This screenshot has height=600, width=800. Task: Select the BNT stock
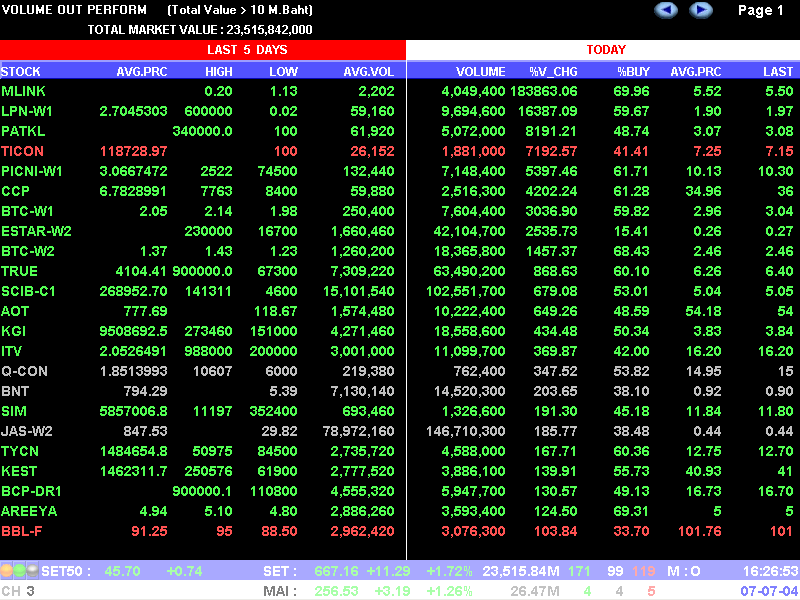15,391
